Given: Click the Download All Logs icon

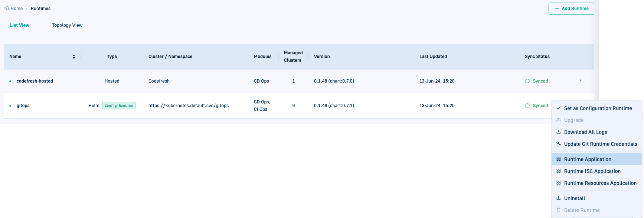Looking at the screenshot, I should pos(558,132).
